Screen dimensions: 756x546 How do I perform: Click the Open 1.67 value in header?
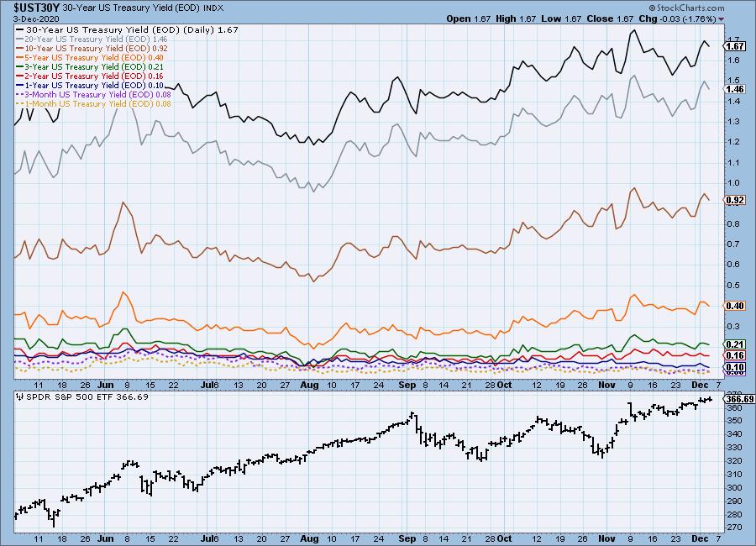tap(468, 18)
